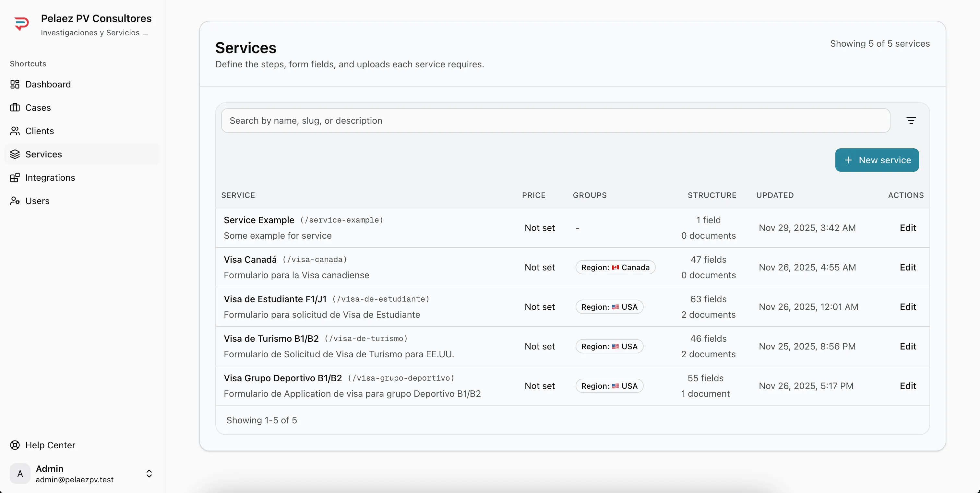Select the Users icon in the sidebar
This screenshot has height=493, width=980.
point(15,201)
